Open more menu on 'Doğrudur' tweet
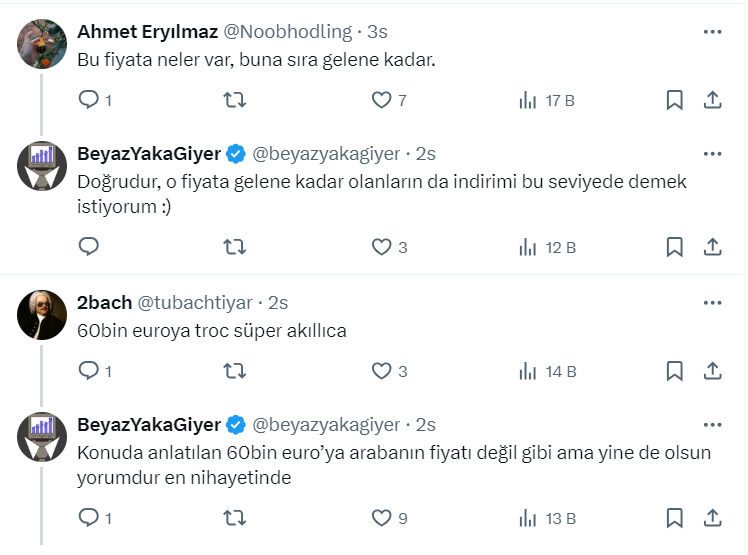The width and height of the screenshot is (748, 555). tap(712, 154)
